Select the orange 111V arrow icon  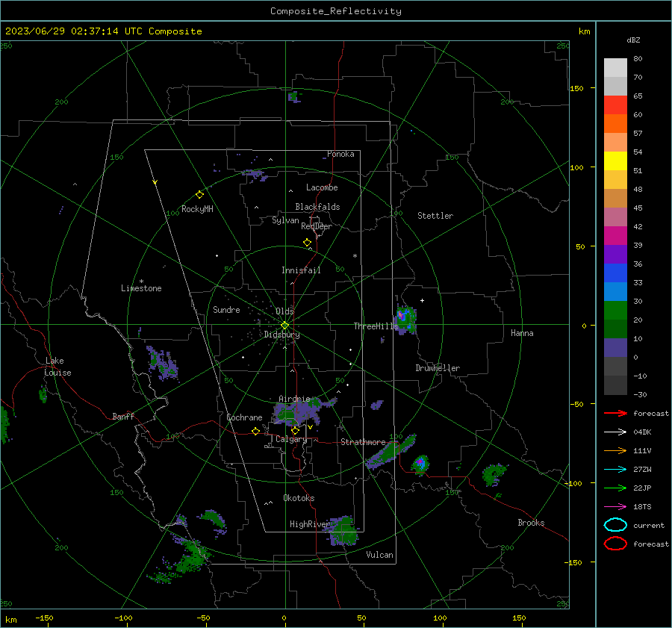(615, 450)
